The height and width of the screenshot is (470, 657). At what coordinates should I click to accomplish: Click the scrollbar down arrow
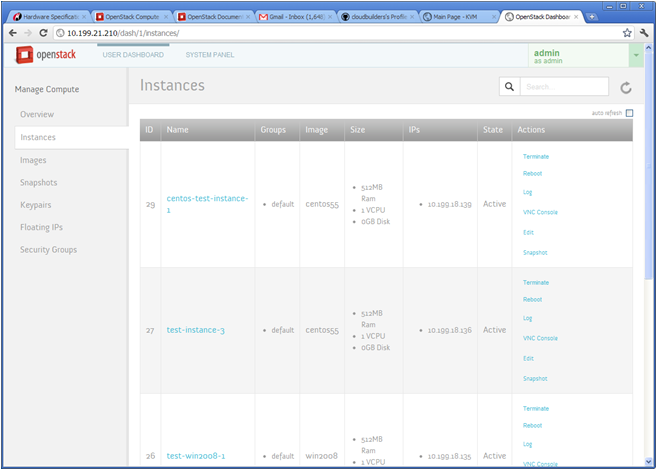(649, 461)
